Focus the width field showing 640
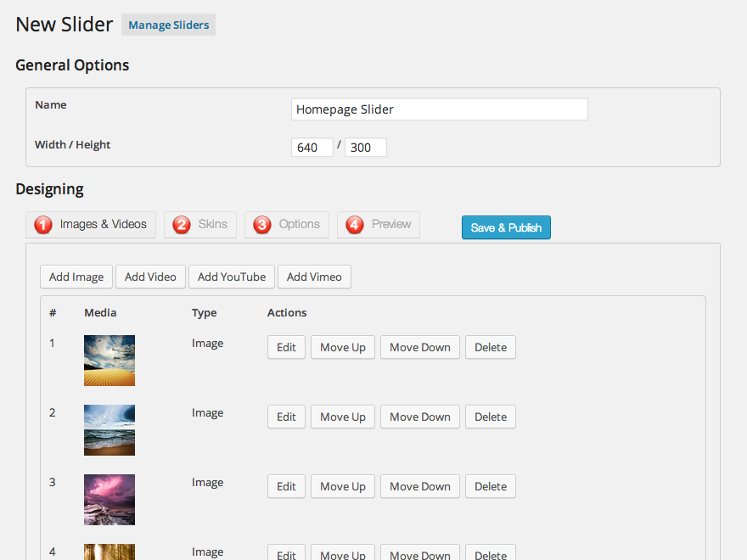Viewport: 747px width, 560px height. pyautogui.click(x=312, y=148)
